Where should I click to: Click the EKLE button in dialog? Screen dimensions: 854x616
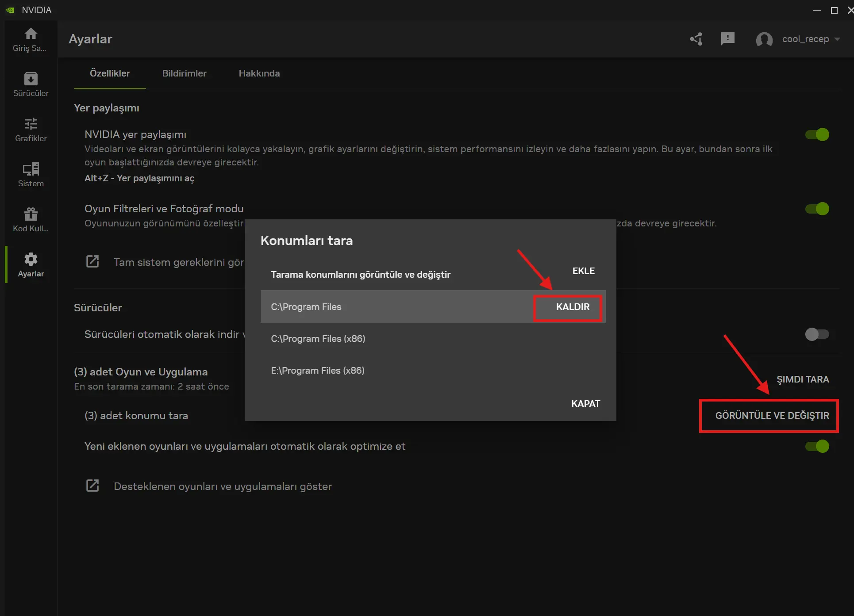(x=583, y=271)
